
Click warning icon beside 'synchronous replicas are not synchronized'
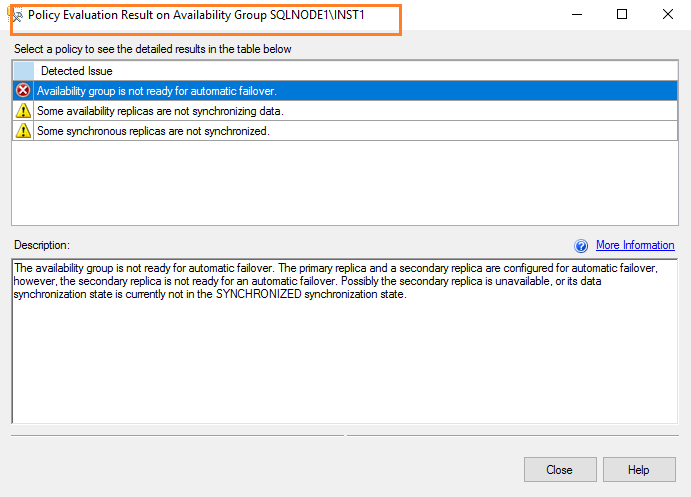click(23, 131)
